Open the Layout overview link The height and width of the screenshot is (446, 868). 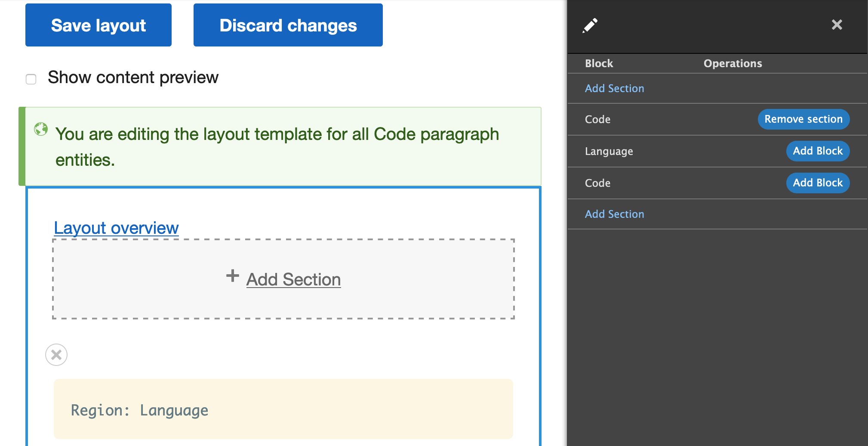point(116,228)
